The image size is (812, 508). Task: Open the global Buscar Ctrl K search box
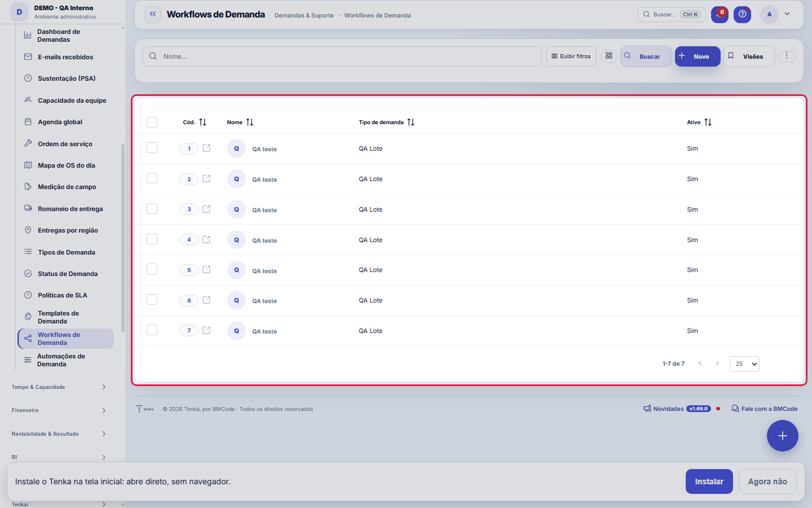672,15
